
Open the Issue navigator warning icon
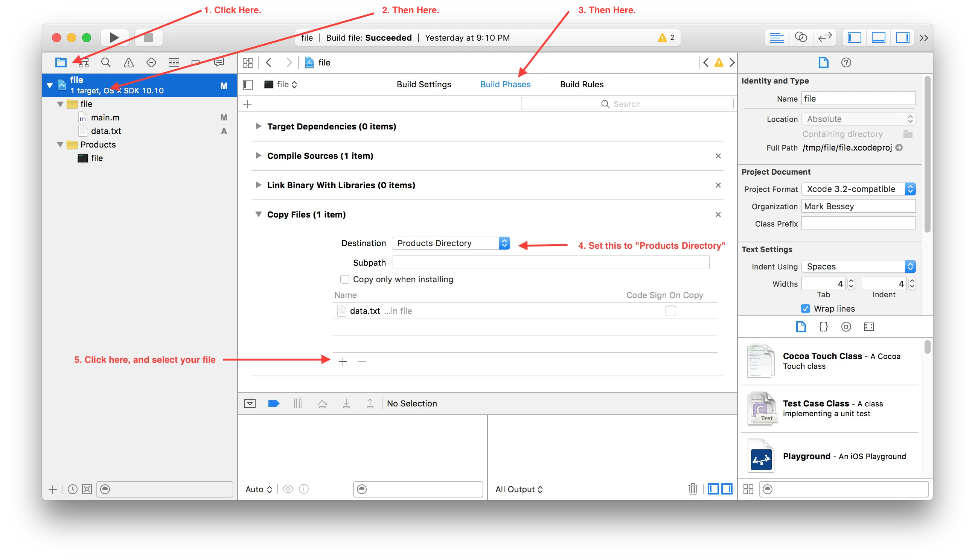(x=128, y=62)
